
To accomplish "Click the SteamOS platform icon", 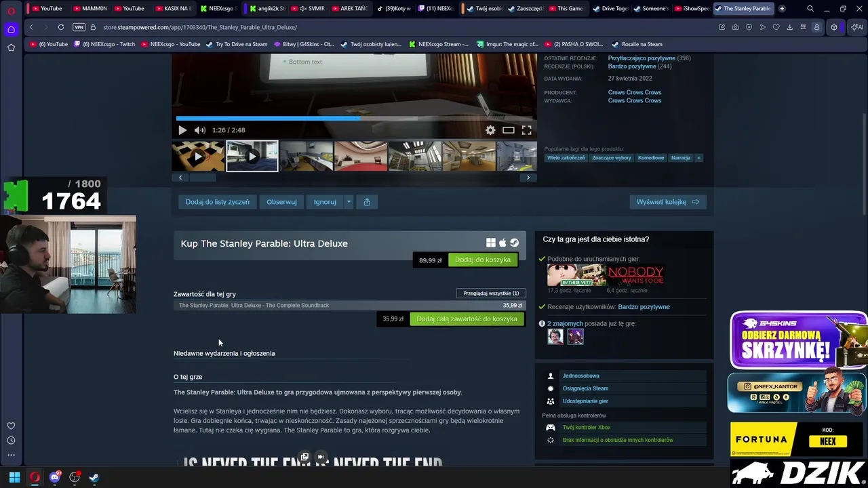I will coord(515,243).
